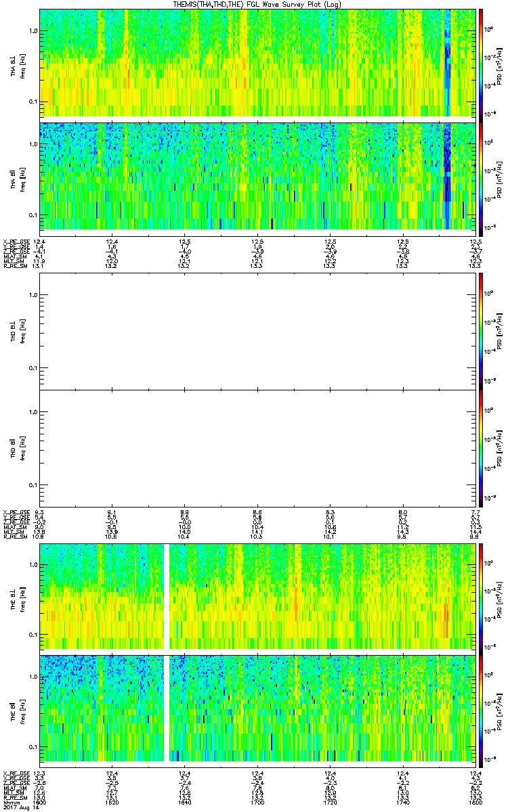Select the THD B⊥ freq [Hz] axis label
Viewport: 508px width, 812px height.
(18, 331)
